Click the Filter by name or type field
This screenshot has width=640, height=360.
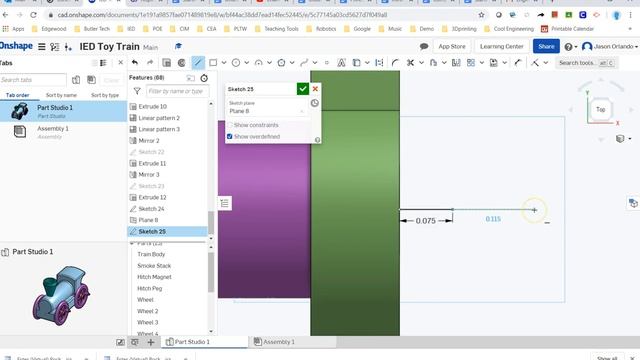point(178,91)
